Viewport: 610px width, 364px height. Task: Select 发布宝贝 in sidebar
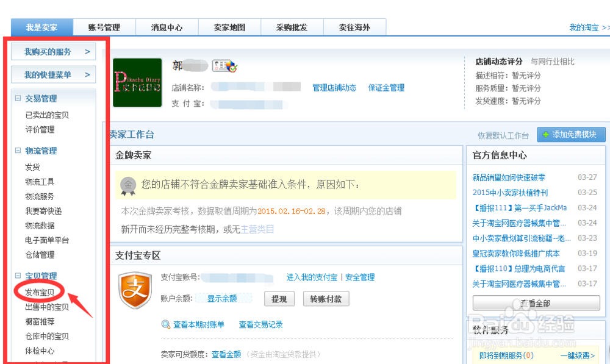pos(40,292)
